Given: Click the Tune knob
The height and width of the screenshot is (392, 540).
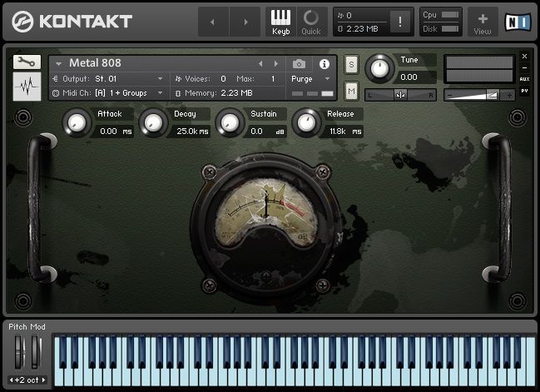Looking at the screenshot, I should click(x=380, y=67).
